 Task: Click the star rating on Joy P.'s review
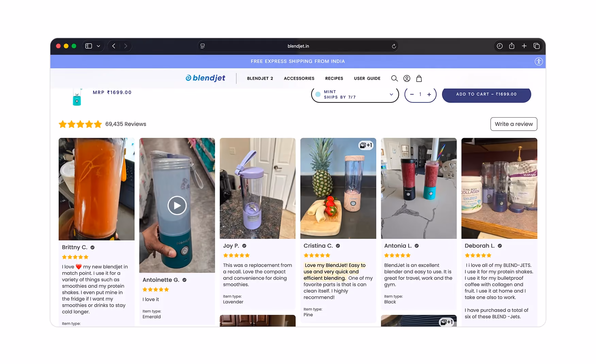click(236, 255)
